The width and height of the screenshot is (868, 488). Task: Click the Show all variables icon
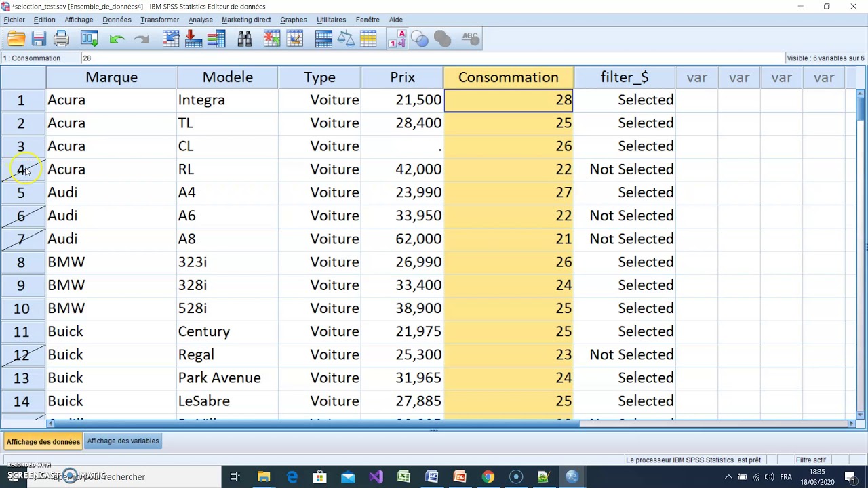click(442, 39)
